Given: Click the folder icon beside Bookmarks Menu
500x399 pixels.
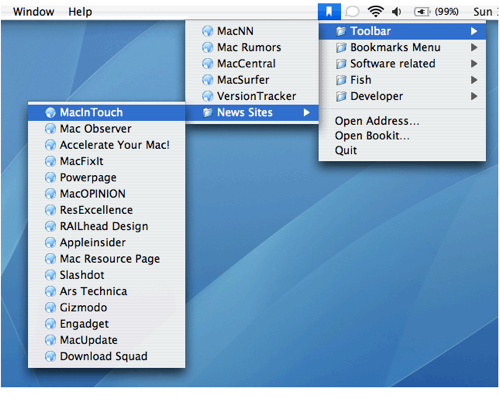Looking at the screenshot, I should pos(341,48).
